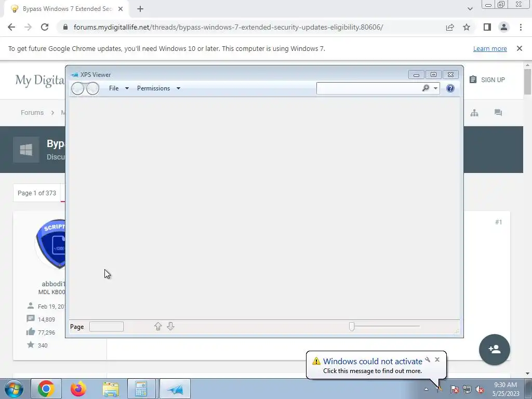This screenshot has width=532, height=399.
Task: Click the Page number input box
Action: tap(106, 326)
